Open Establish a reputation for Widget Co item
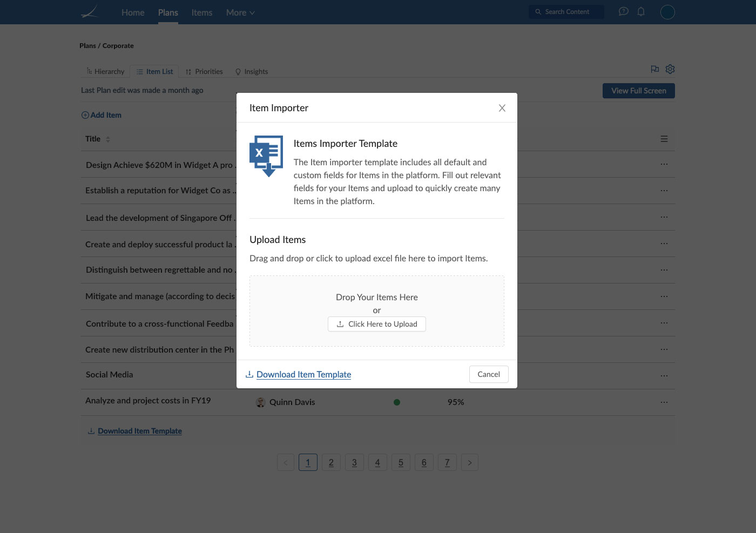Viewport: 756px width, 533px height. pyautogui.click(x=160, y=191)
